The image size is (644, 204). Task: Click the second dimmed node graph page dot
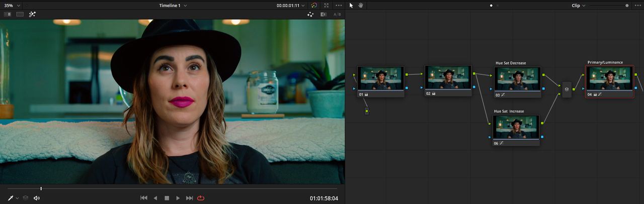tap(498, 6)
